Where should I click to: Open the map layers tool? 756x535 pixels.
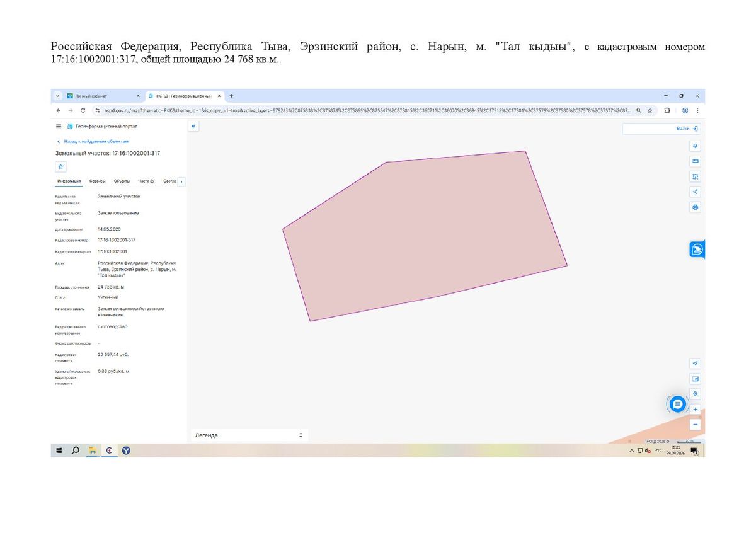tap(695, 146)
